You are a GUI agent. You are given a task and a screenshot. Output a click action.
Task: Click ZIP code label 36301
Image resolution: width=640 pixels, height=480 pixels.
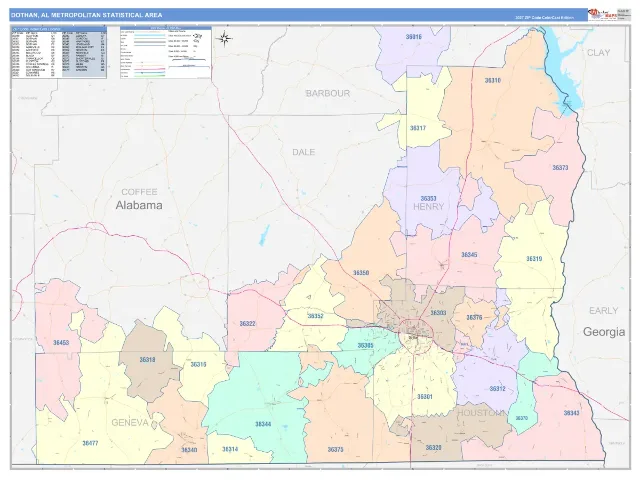pyautogui.click(x=424, y=397)
